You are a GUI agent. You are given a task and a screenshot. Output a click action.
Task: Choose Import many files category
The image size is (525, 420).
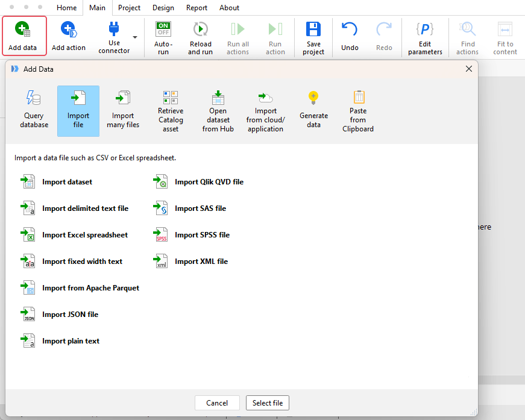pyautogui.click(x=123, y=111)
